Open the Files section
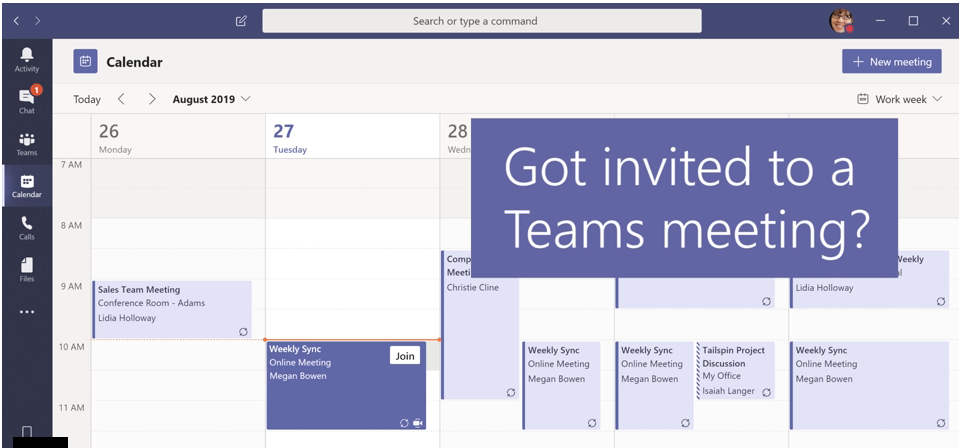959x448 pixels. [x=27, y=270]
